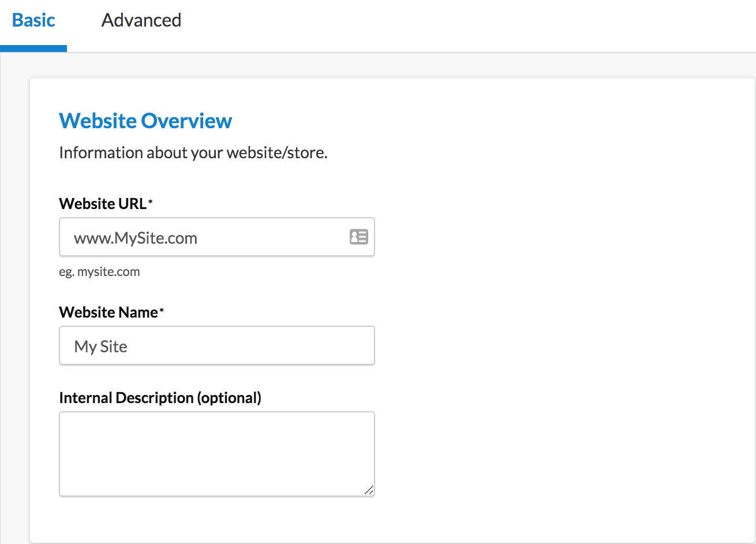Click the blank tab bar area right of Advanced
This screenshot has width=756, height=544.
click(462, 23)
